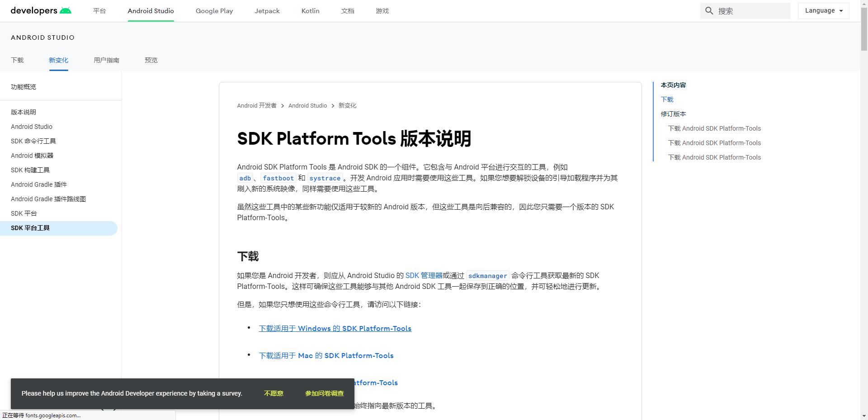Viewport: 868px width, 420px height.
Task: Select the Android Studio top tab
Action: pyautogui.click(x=151, y=11)
